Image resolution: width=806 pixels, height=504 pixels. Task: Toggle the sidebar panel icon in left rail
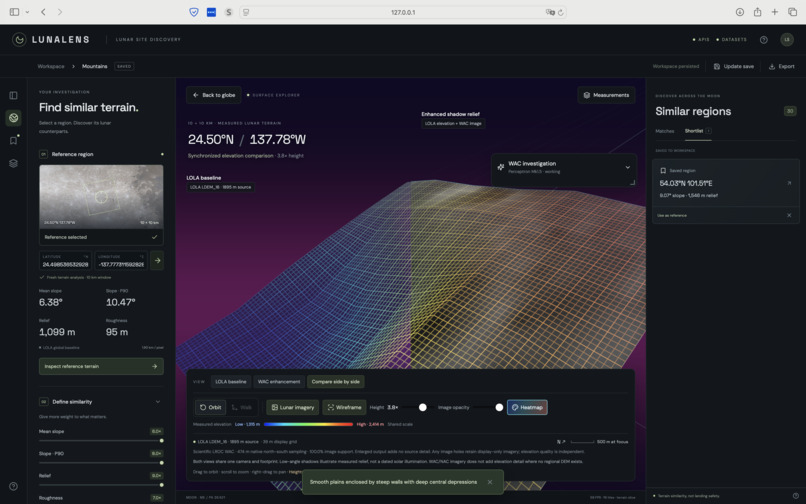13,95
